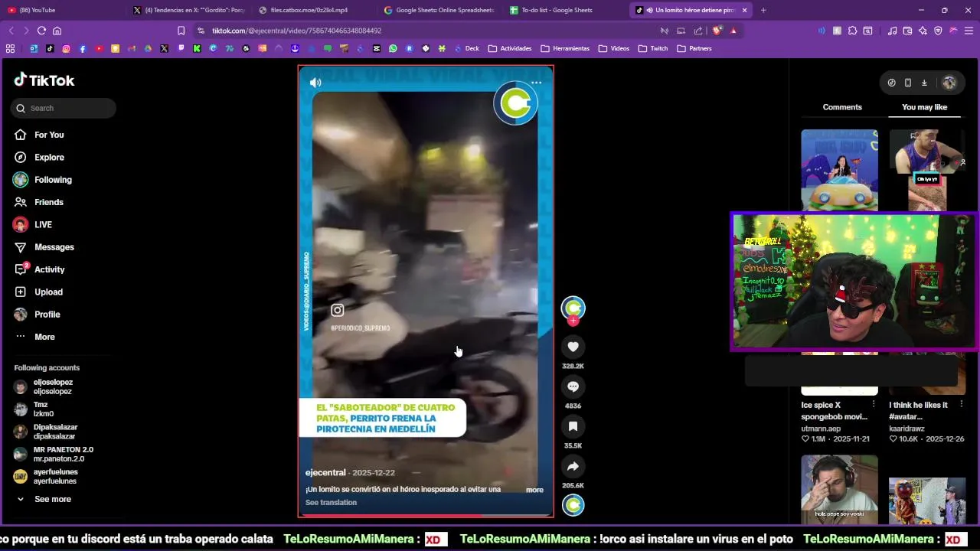Like the video with the heart icon
Screen dimensions: 980x551
pyautogui.click(x=573, y=347)
